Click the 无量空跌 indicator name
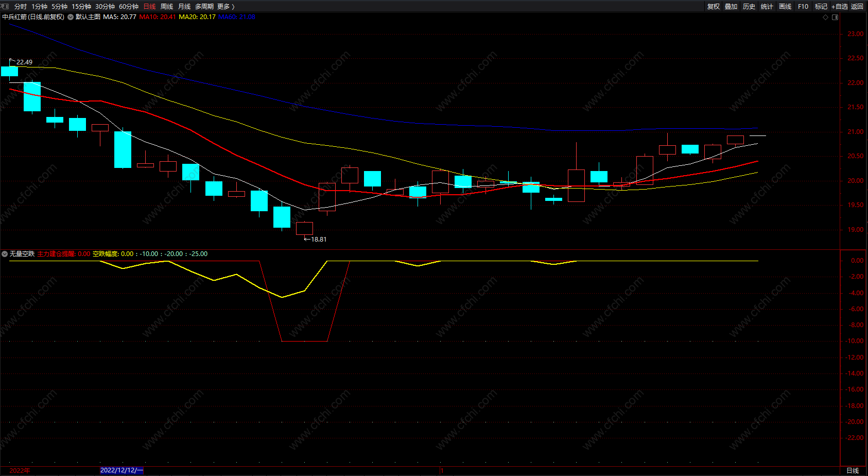Image resolution: width=868 pixels, height=476 pixels. pos(22,254)
